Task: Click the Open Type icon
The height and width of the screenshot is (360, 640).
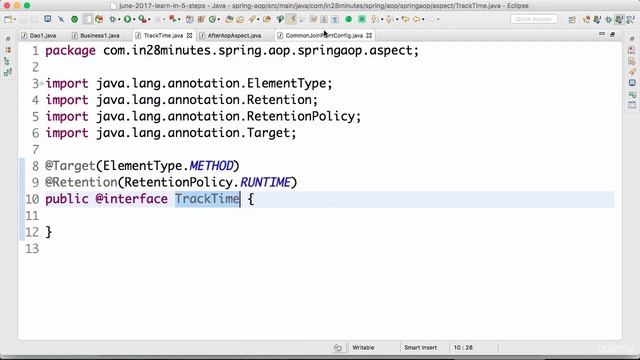Action: [229, 19]
